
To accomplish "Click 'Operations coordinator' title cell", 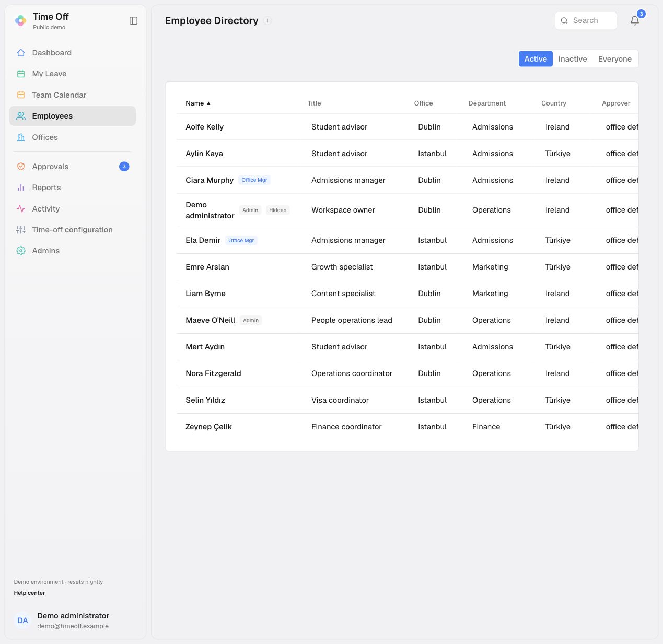I will pyautogui.click(x=352, y=373).
